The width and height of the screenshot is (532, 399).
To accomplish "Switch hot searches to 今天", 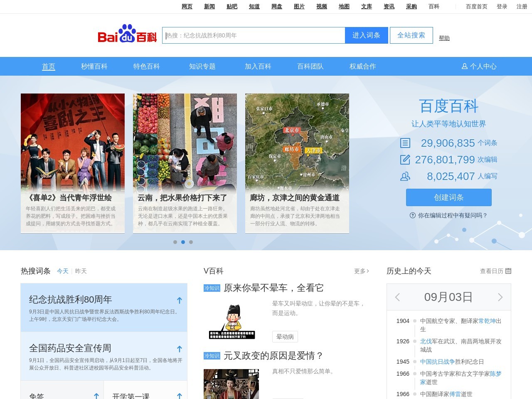I will [x=63, y=271].
